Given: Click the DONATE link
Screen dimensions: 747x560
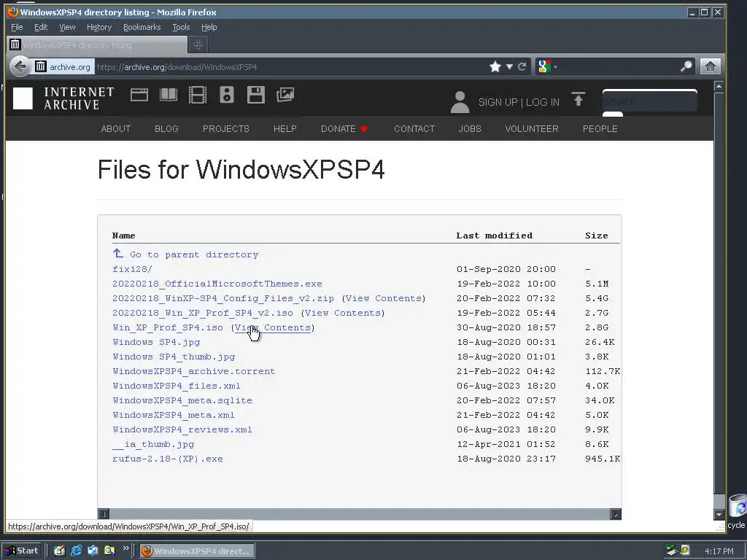Looking at the screenshot, I should click(x=344, y=128).
